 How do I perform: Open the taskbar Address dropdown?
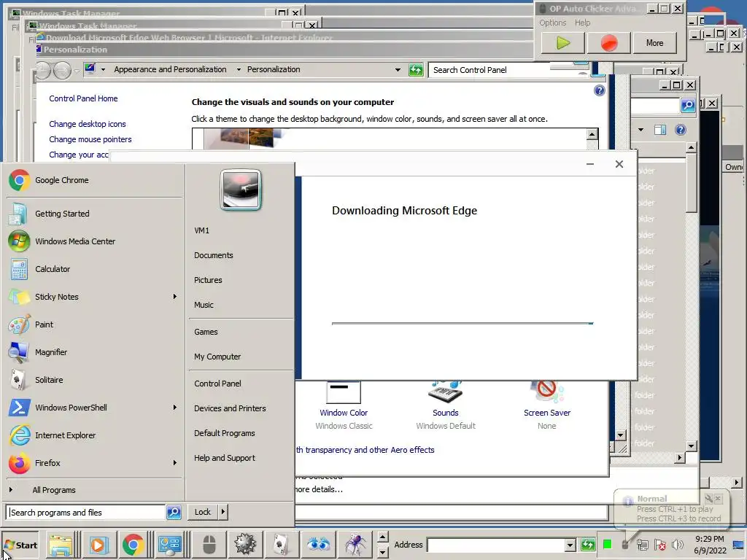(x=570, y=545)
